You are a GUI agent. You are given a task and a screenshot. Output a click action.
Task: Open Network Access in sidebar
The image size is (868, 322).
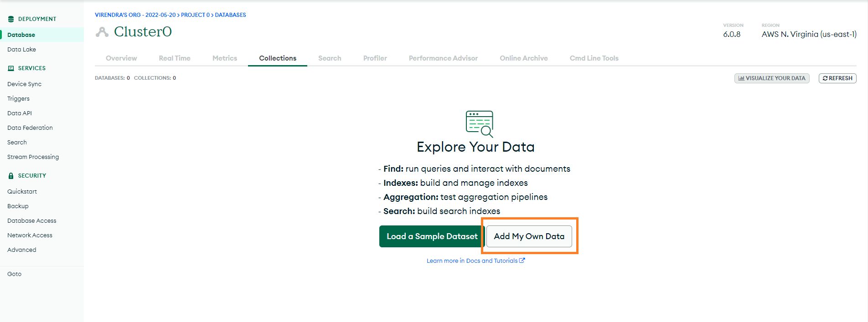[30, 235]
